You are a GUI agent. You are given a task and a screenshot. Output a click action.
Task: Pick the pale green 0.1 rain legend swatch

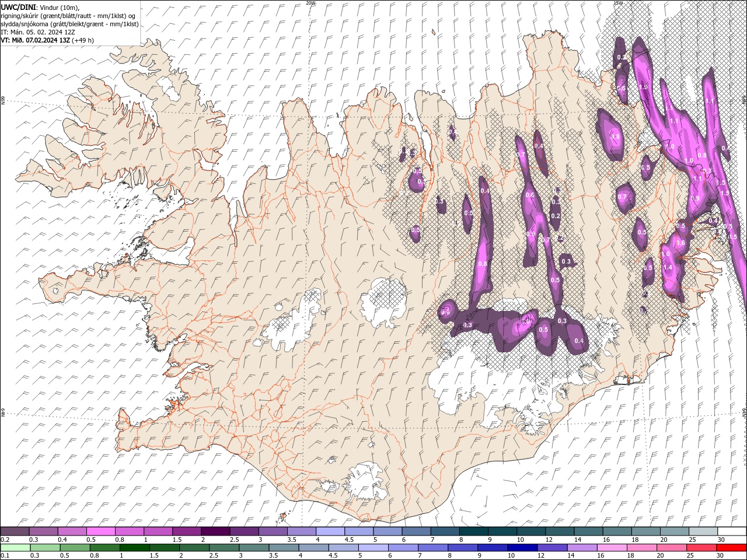(x=15, y=548)
